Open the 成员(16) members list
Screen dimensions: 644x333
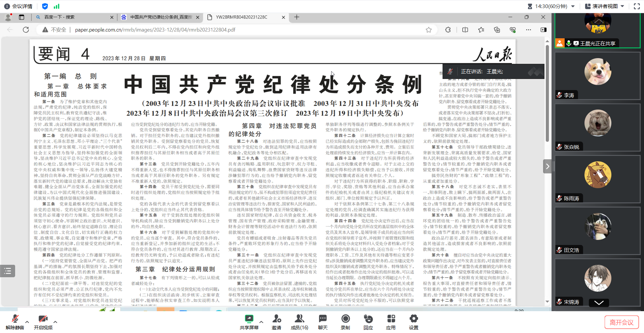pyautogui.click(x=299, y=319)
